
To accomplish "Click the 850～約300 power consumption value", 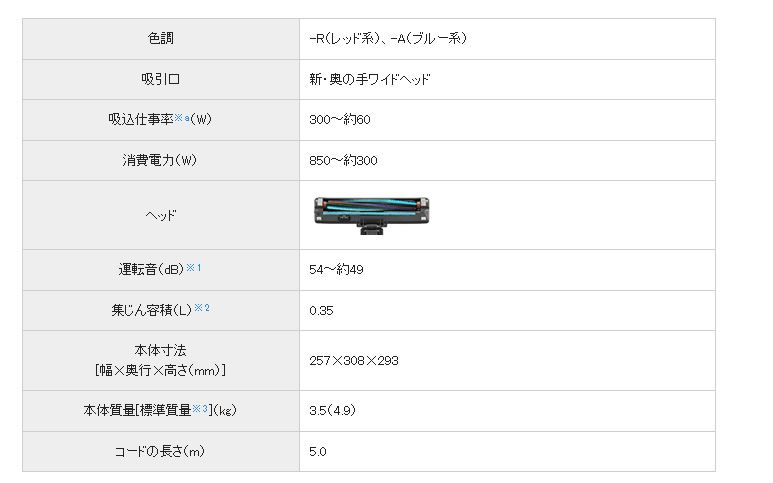I will 343,161.
